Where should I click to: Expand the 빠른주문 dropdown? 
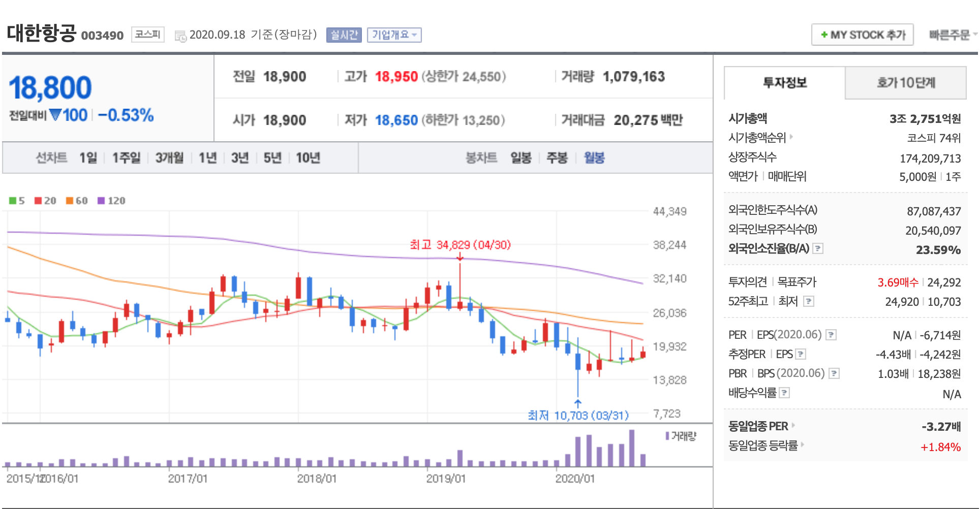953,35
